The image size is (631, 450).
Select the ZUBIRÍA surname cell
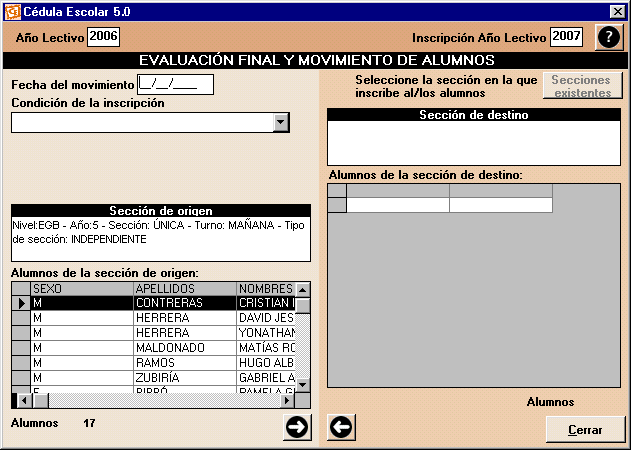(x=185, y=378)
